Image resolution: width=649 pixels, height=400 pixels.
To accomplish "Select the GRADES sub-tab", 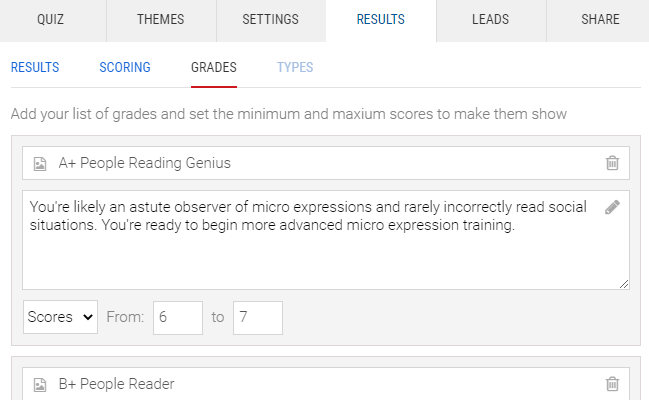I will 214,67.
